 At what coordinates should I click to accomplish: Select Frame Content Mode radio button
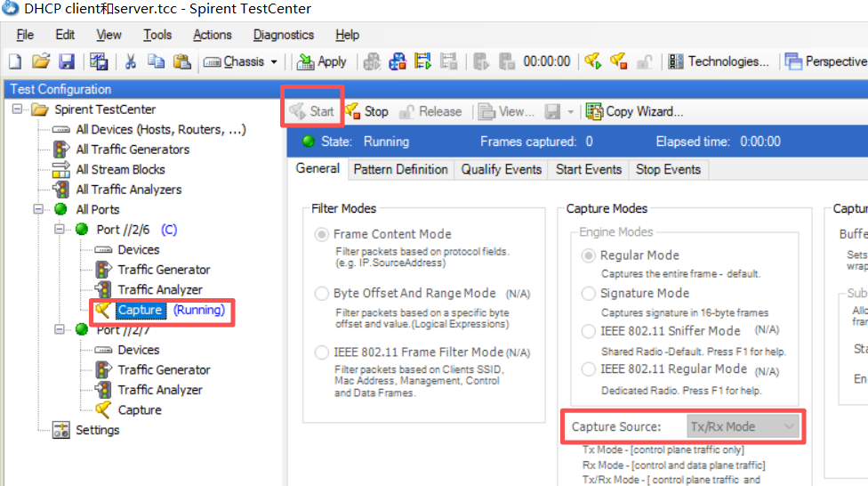click(322, 234)
